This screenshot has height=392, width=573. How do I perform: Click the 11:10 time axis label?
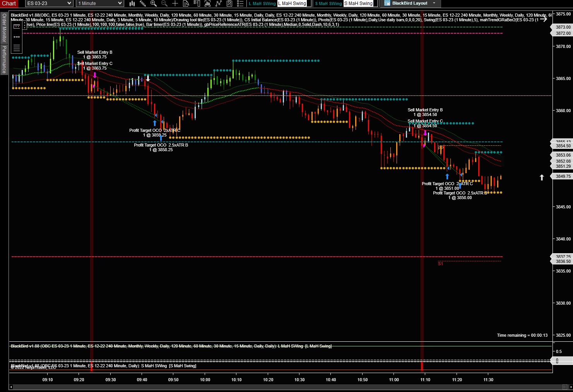pyautogui.click(x=425, y=380)
